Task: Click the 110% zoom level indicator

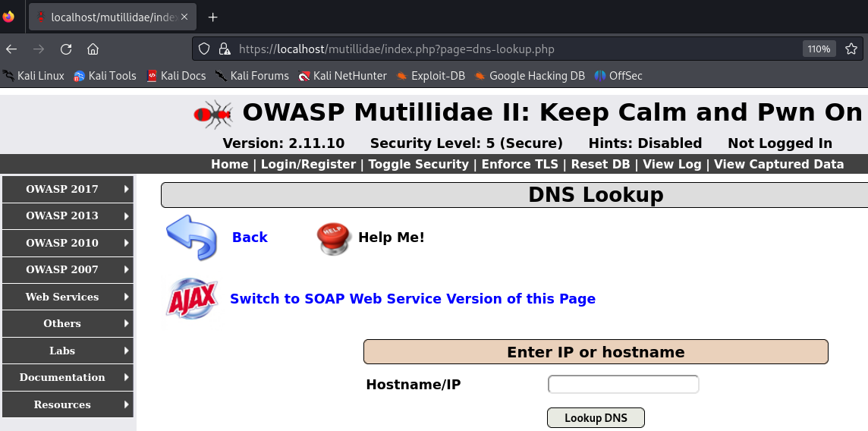Action: (819, 49)
